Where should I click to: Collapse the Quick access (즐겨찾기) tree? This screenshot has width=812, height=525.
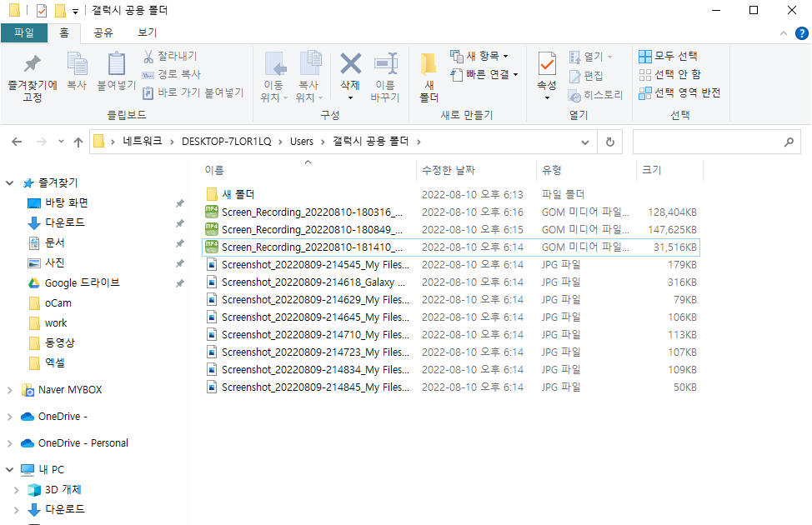[x=9, y=182]
